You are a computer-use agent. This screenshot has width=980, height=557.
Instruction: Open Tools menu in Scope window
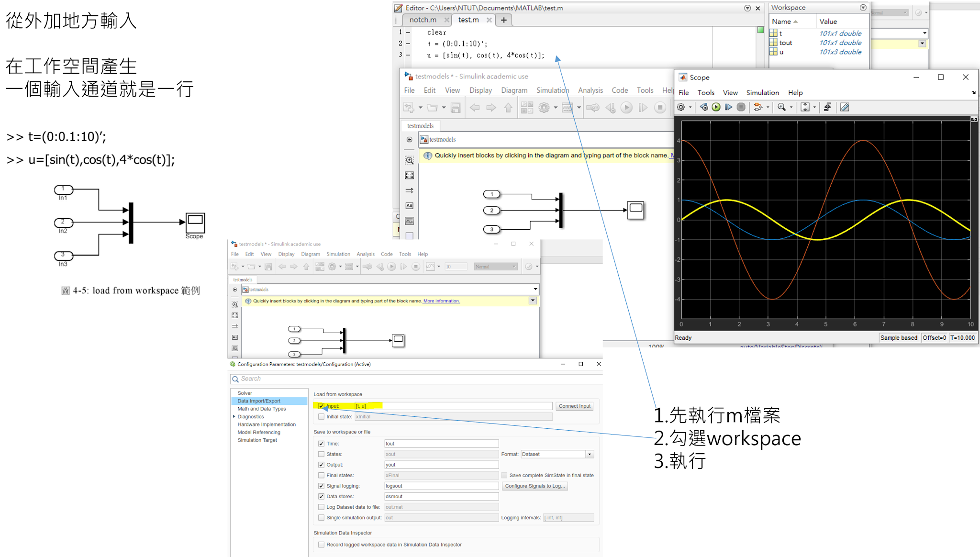(x=706, y=93)
